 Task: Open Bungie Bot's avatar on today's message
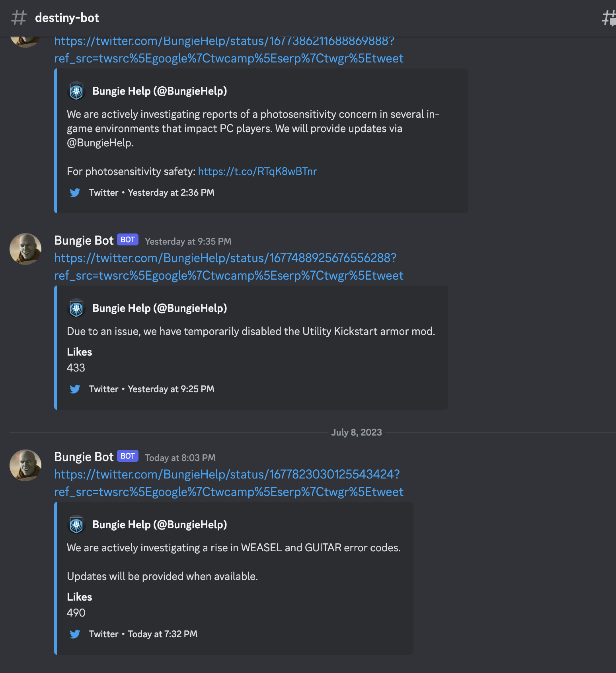pyautogui.click(x=25, y=465)
